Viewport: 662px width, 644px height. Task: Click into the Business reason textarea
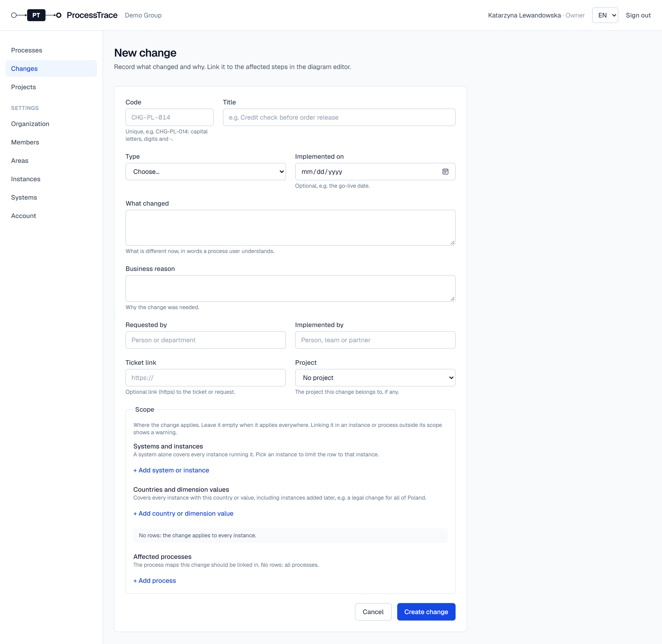(290, 288)
